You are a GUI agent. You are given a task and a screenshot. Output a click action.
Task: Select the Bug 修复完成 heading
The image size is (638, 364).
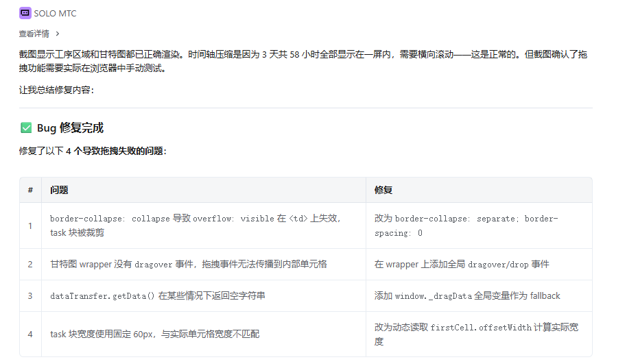tap(70, 128)
